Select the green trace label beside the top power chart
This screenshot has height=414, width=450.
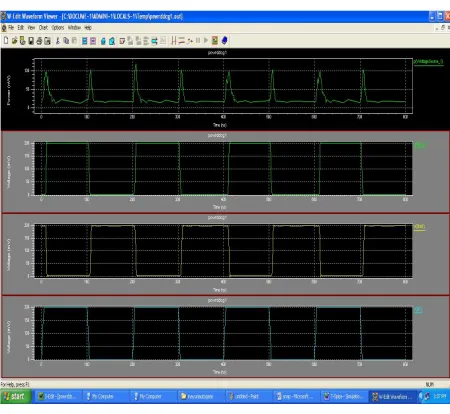pyautogui.click(x=429, y=62)
